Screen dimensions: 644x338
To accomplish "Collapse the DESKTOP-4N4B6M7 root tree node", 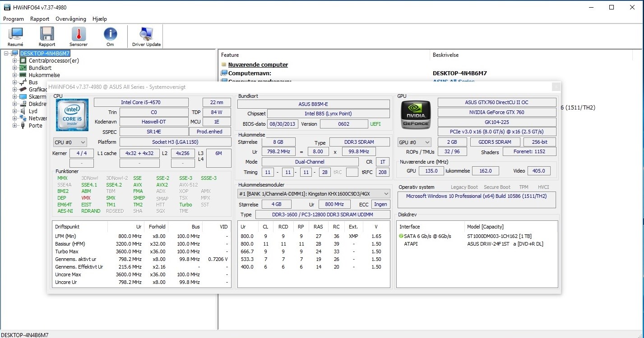I will click(x=6, y=54).
